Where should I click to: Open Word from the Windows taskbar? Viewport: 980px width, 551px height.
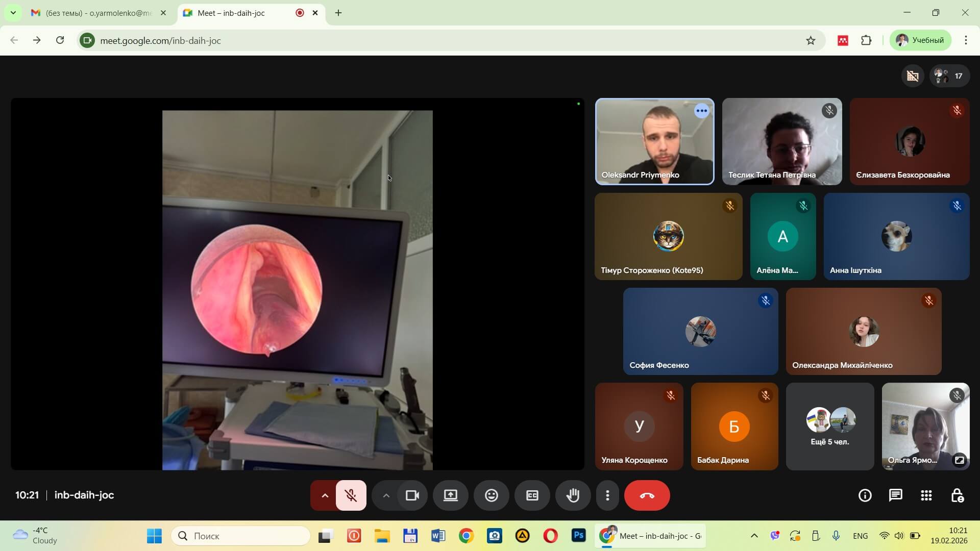click(x=438, y=536)
